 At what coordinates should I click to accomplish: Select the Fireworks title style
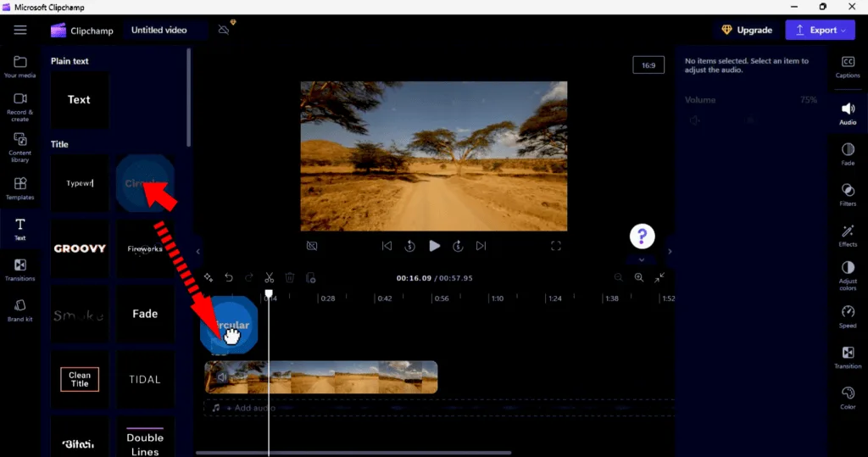tap(145, 248)
